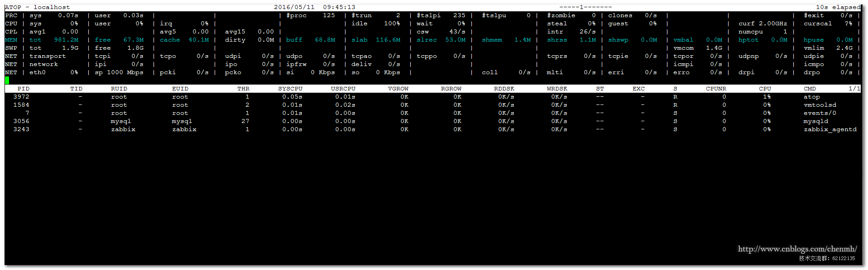This screenshot has width=868, height=270.
Task: Click the coll label in eth0 row
Action: pos(490,72)
